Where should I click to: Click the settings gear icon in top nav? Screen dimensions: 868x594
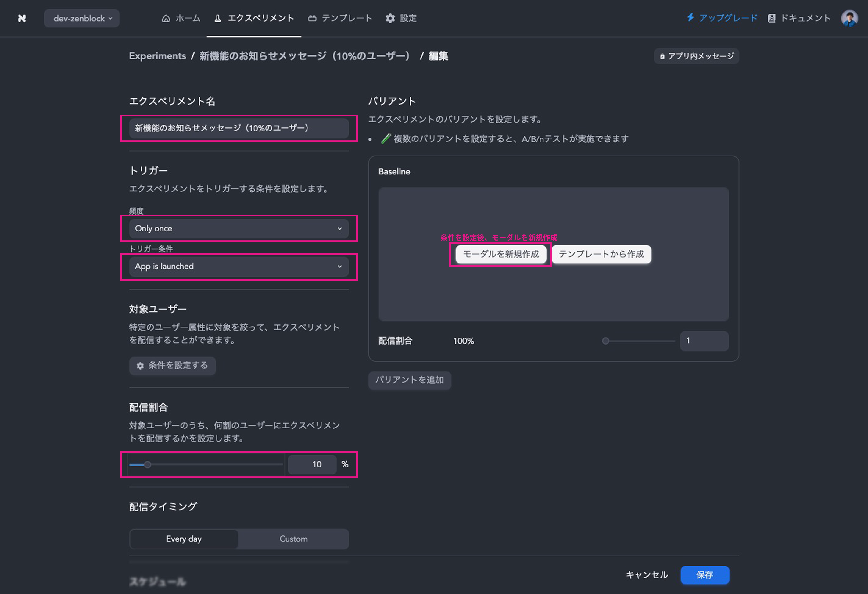point(390,18)
